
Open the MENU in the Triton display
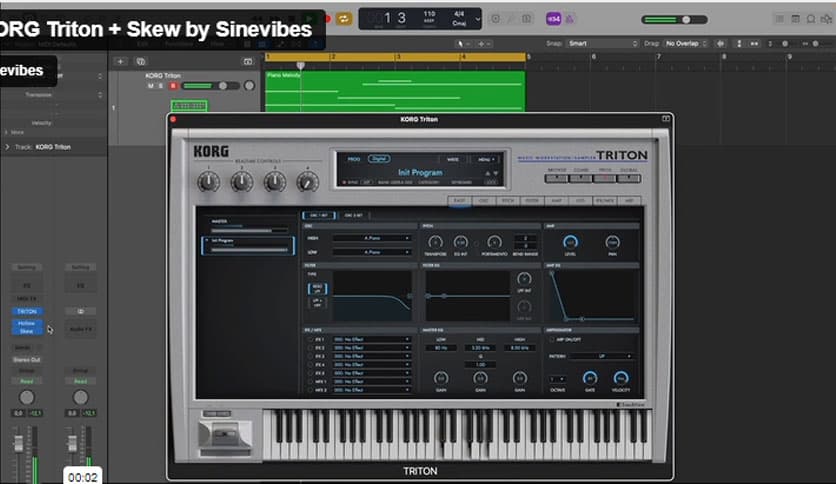pos(485,159)
